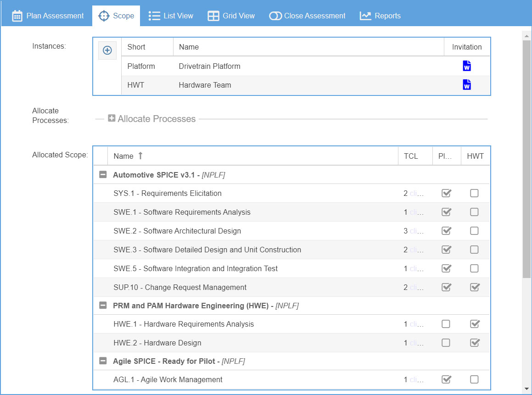Screen dimensions: 532x395
Task: Select SWE.5 - Software Integration and Integration Test
Action: [292, 268]
